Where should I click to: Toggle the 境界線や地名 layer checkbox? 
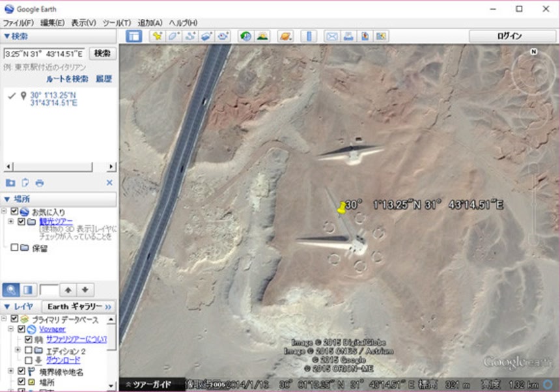coord(21,371)
